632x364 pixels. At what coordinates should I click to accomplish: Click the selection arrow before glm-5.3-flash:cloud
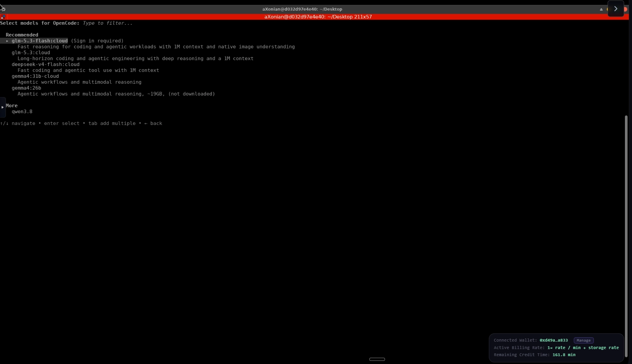click(7, 41)
